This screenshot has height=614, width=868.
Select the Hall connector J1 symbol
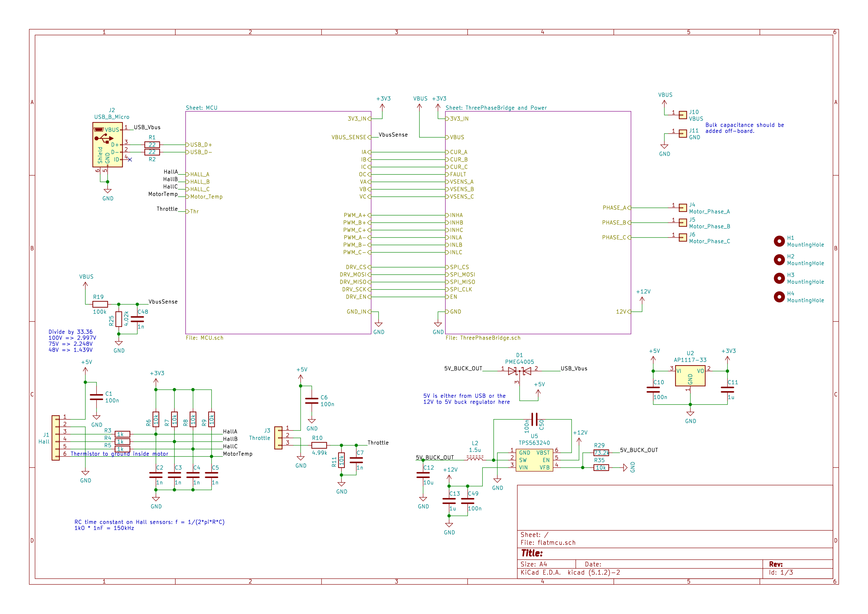[56, 438]
